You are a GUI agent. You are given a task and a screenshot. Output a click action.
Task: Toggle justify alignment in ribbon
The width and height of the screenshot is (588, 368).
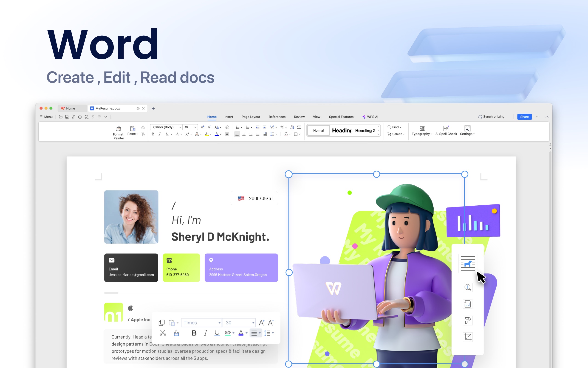tap(257, 134)
